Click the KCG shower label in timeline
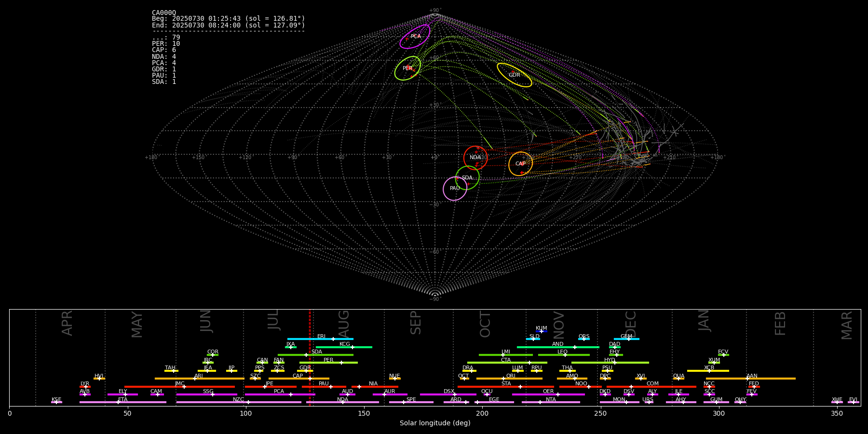Viewport: 868px width, 434px height. point(345,344)
